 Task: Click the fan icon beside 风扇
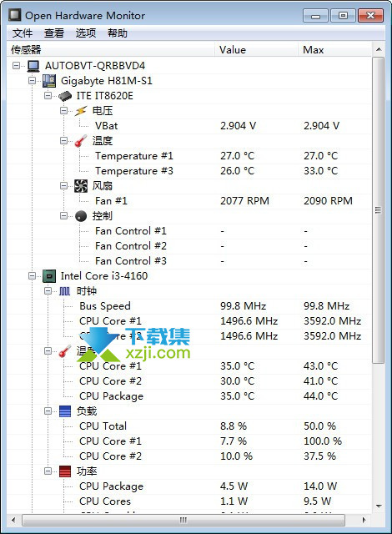(x=81, y=186)
